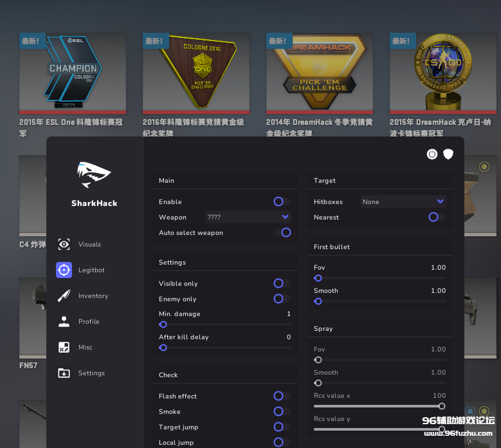
Task: Open Misc section icon
Action: pos(64,348)
